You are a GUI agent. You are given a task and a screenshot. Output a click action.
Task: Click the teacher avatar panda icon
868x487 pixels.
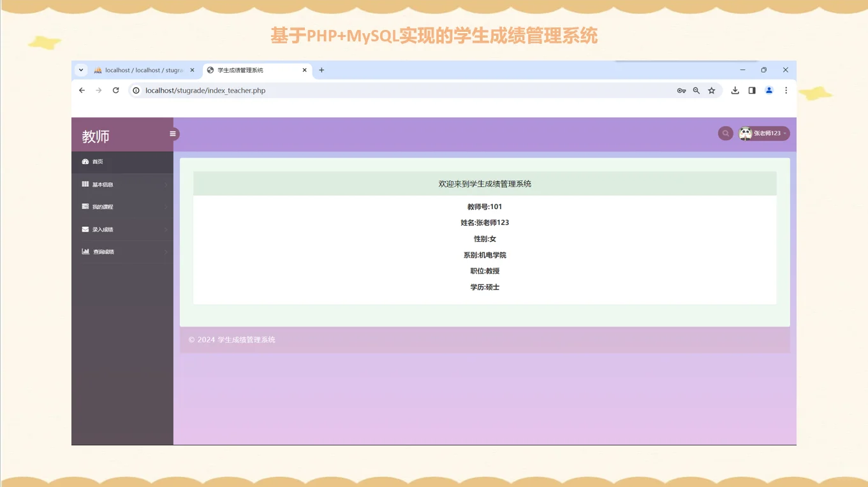coord(745,133)
